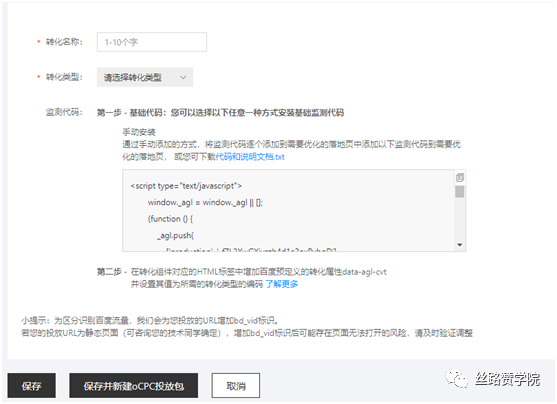Copy the monitoring code with the copy icon

[x=460, y=177]
